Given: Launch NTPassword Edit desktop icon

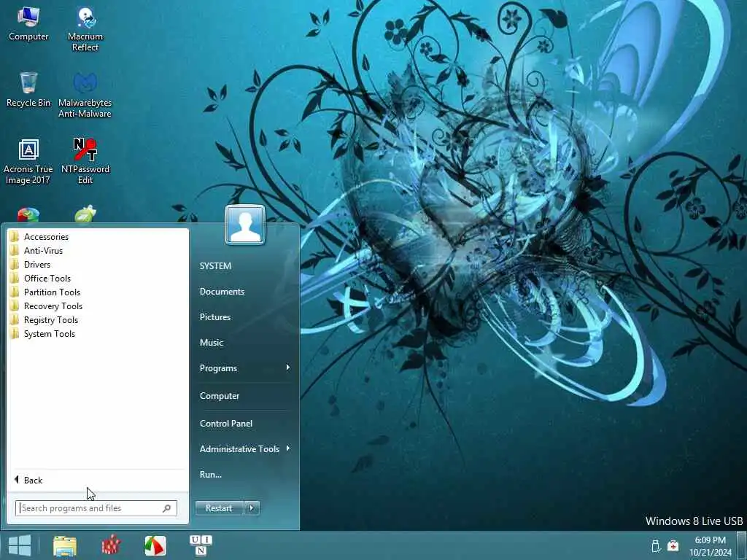Looking at the screenshot, I should point(85,161).
